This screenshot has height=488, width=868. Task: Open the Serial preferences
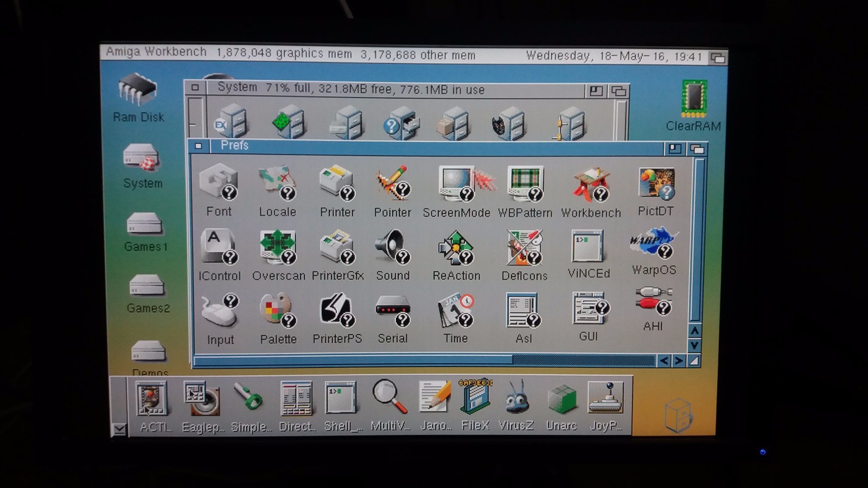pos(393,311)
